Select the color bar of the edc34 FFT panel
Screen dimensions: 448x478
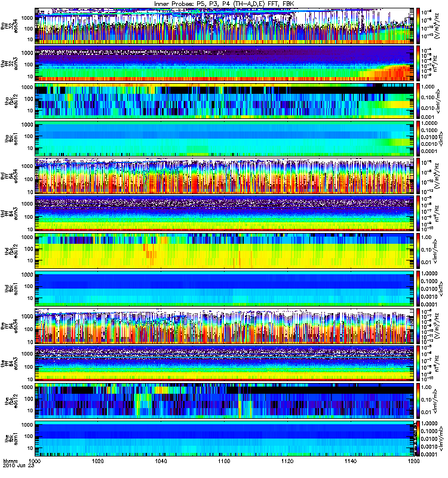click(x=418, y=326)
